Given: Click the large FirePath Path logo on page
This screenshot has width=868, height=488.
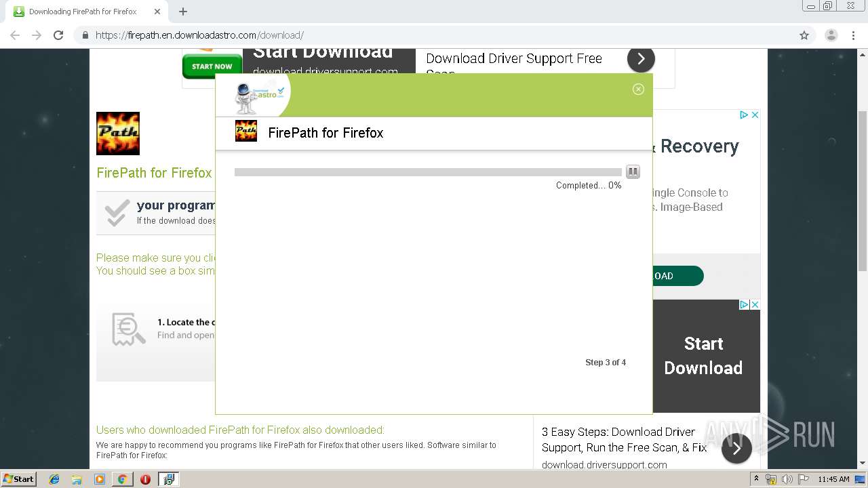Looking at the screenshot, I should click(118, 134).
